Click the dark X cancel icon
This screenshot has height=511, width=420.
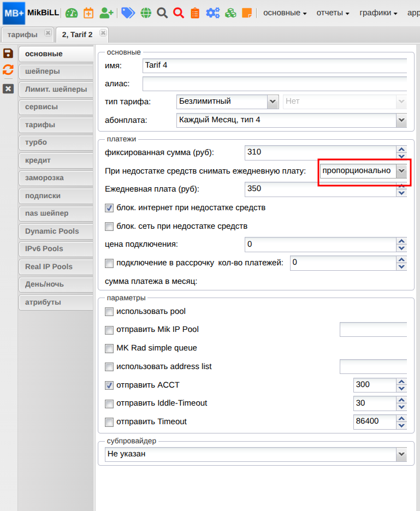click(x=8, y=88)
